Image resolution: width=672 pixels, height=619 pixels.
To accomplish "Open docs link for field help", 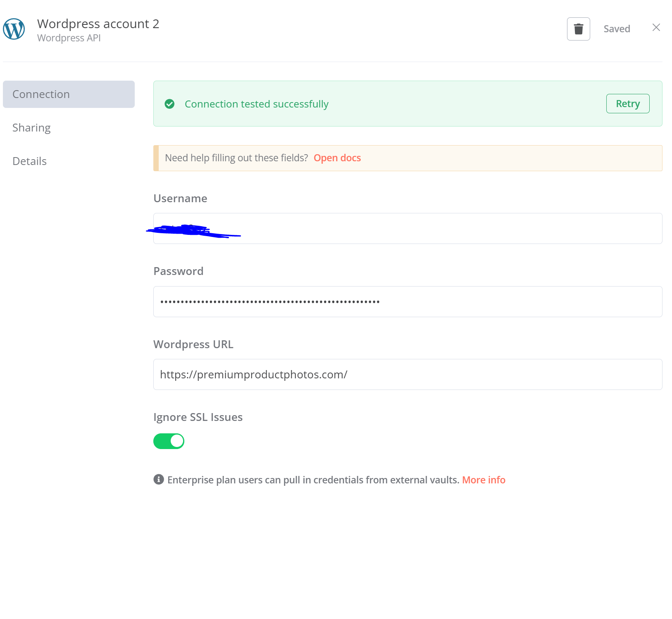I will point(337,158).
